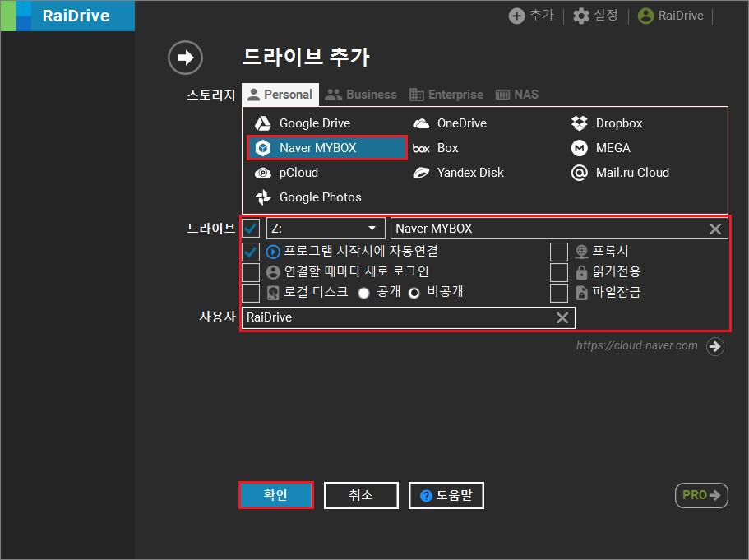Viewport: 749px width, 560px height.
Task: Enable the 프록시 checkbox
Action: [x=559, y=252]
